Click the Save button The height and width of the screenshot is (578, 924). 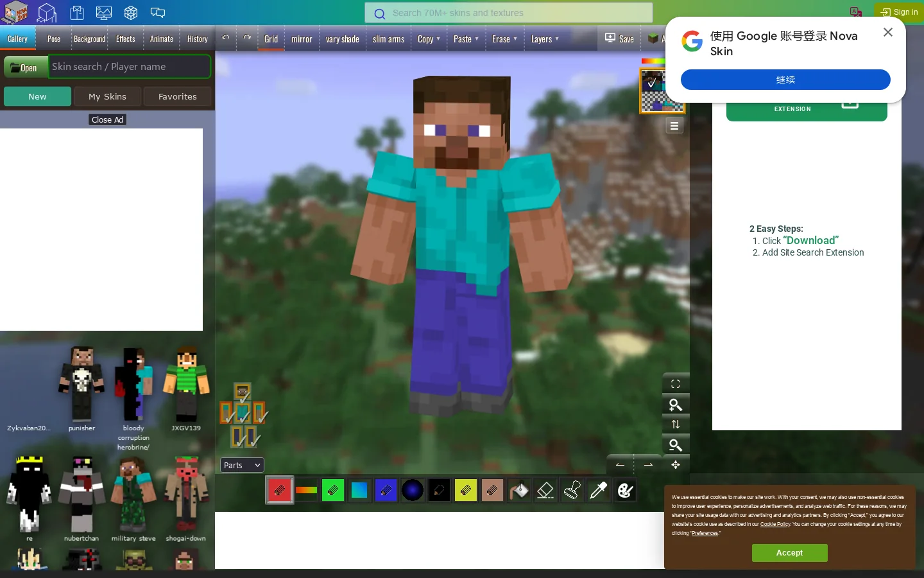pos(619,39)
